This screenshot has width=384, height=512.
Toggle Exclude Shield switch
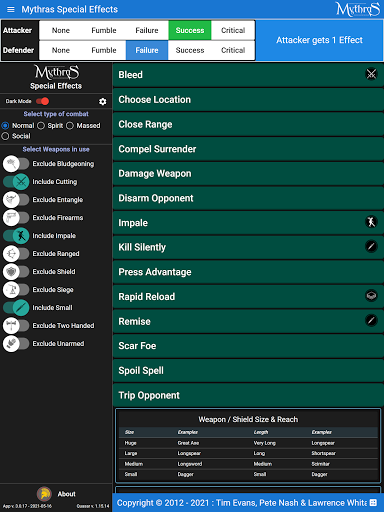pos(16,272)
